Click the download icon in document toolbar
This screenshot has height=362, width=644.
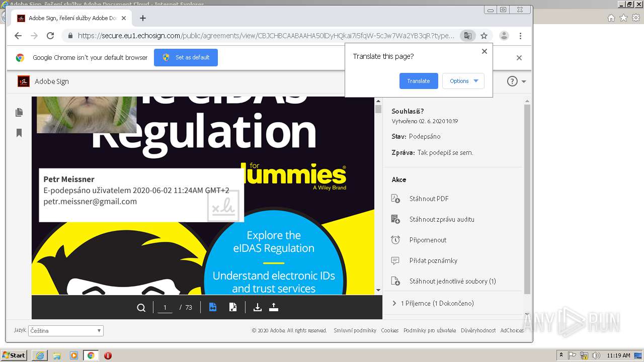pyautogui.click(x=258, y=307)
